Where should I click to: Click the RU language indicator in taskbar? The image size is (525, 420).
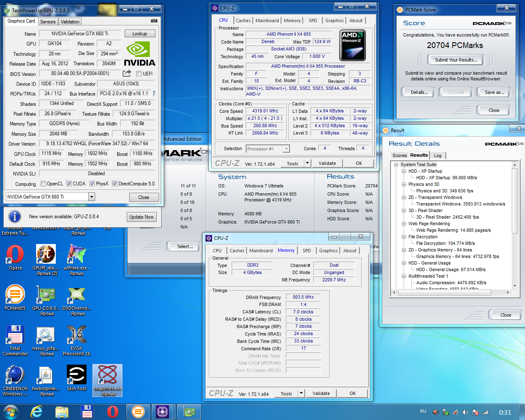423,411
